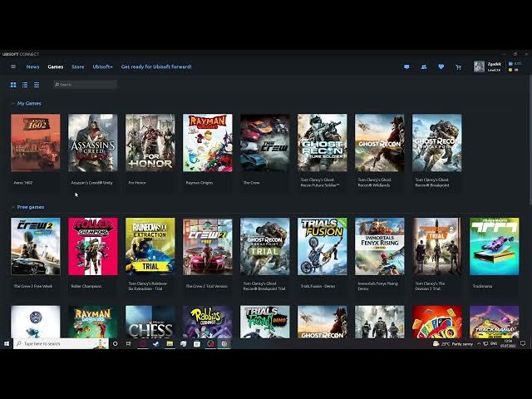This screenshot has height=399, width=532.
Task: Click the Zgadek profile avatar
Action: point(479,66)
